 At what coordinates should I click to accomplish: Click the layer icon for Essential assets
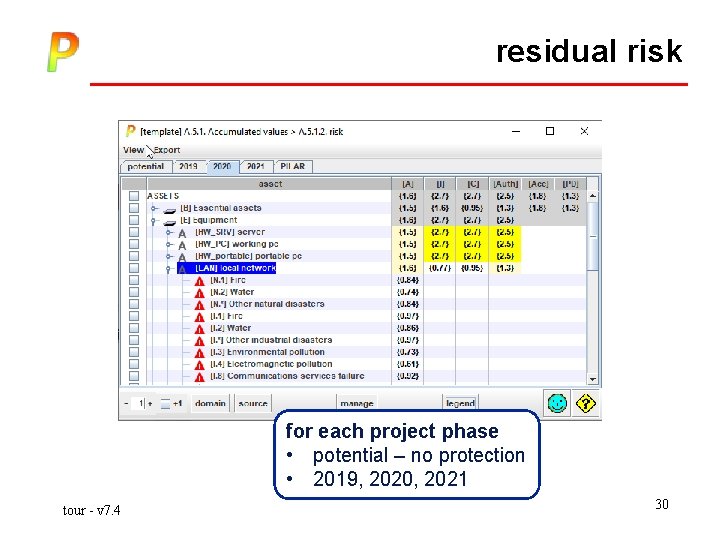[x=170, y=210]
